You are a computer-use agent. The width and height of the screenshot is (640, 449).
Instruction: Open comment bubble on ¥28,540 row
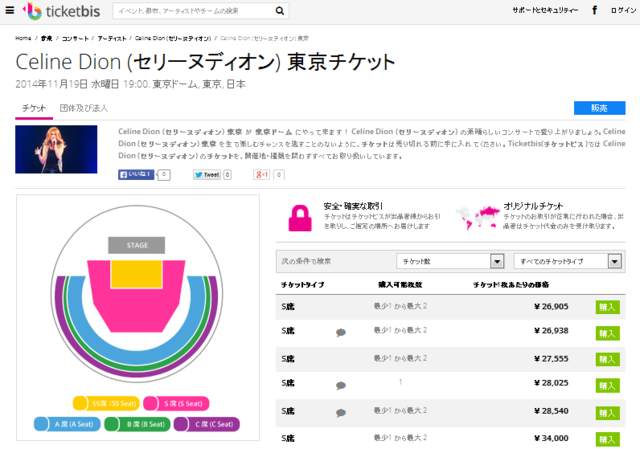tap(341, 413)
